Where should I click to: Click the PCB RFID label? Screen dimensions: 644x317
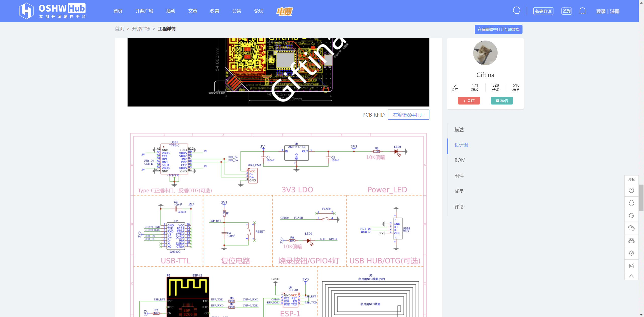pyautogui.click(x=373, y=115)
